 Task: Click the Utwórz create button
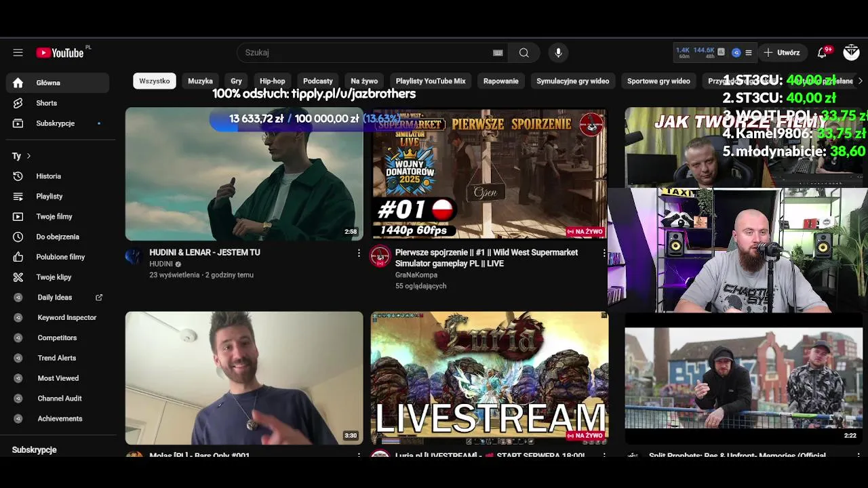783,53
